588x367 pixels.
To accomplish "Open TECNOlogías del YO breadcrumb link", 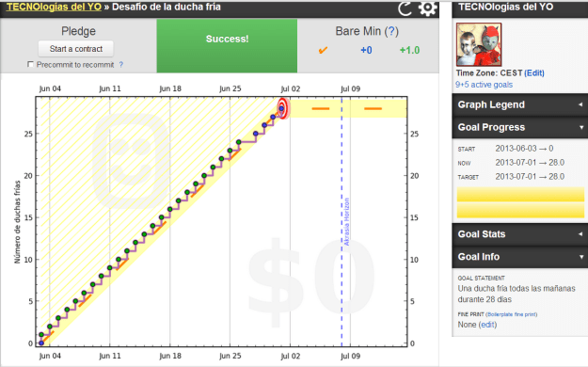I will [x=54, y=7].
